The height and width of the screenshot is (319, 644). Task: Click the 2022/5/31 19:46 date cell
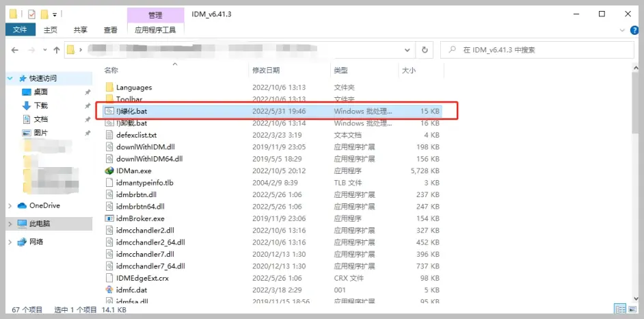coord(279,111)
